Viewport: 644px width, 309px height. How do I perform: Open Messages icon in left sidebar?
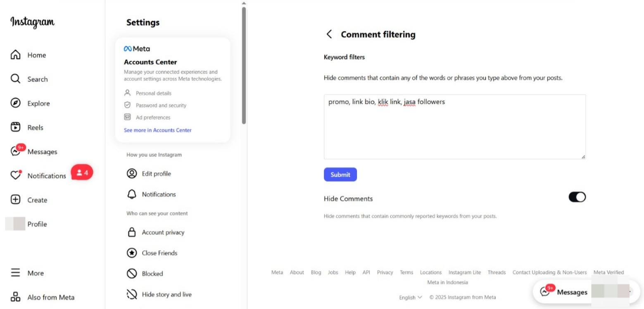[x=15, y=152]
